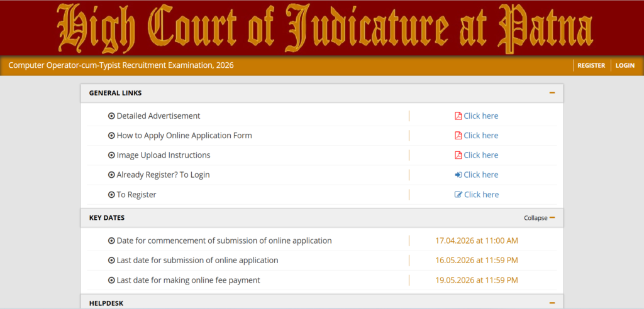Click 'Date for commencement of submission' text
Screen dimensions: 644x309
click(x=225, y=241)
